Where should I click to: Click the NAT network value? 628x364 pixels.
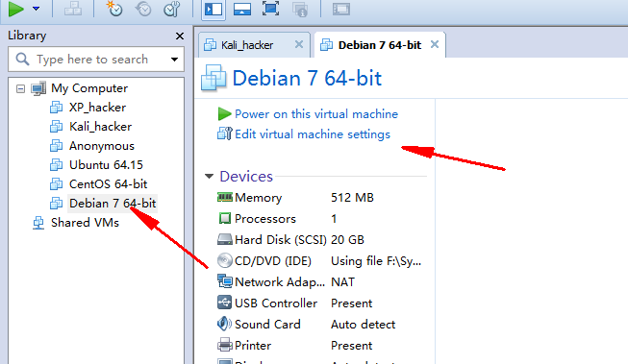[342, 282]
